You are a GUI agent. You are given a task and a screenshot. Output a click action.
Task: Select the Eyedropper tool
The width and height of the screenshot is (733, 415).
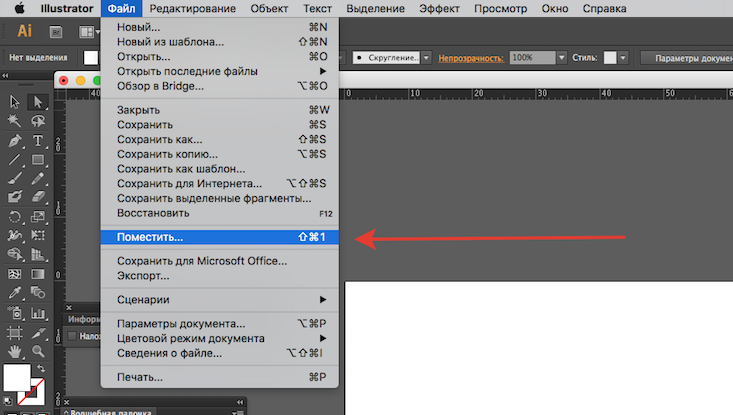(x=14, y=293)
